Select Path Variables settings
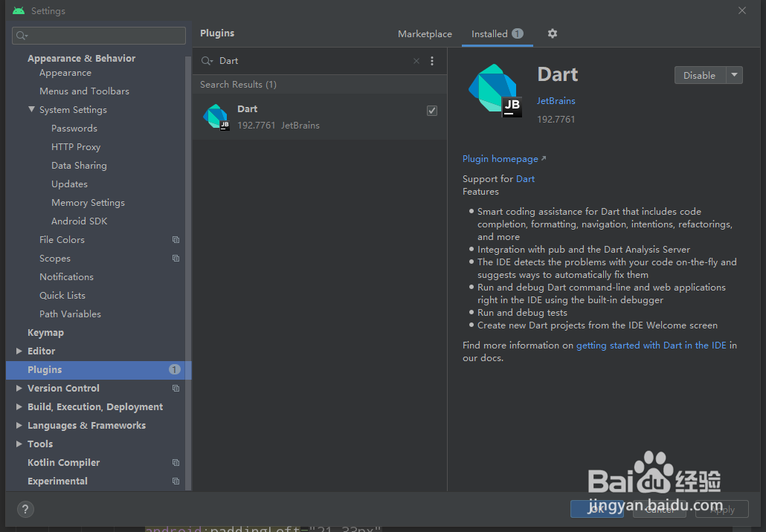766x532 pixels. [71, 314]
